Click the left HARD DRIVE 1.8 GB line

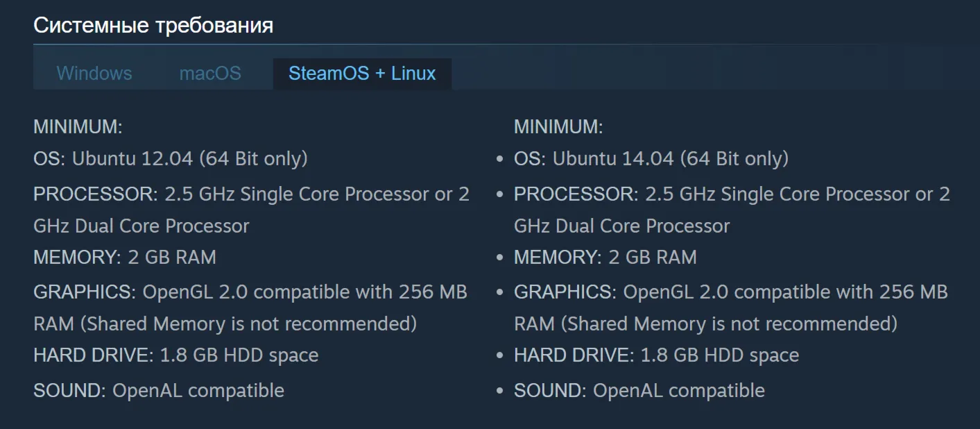click(176, 355)
